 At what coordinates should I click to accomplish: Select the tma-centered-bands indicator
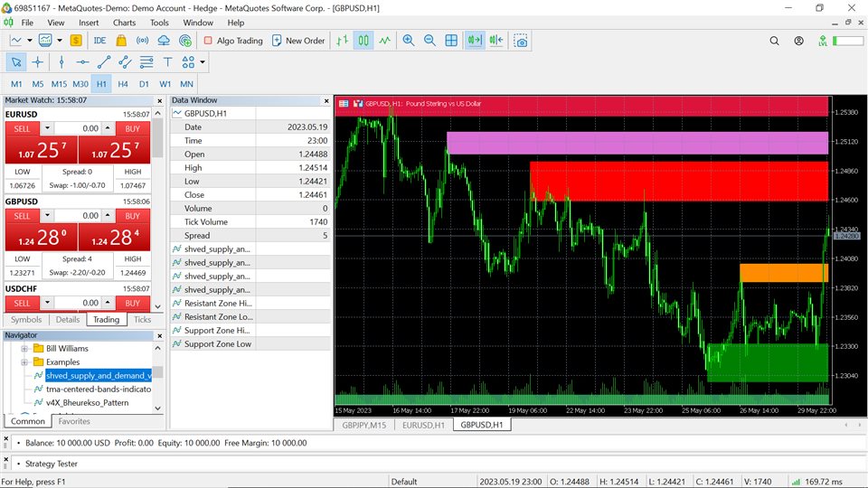point(99,389)
